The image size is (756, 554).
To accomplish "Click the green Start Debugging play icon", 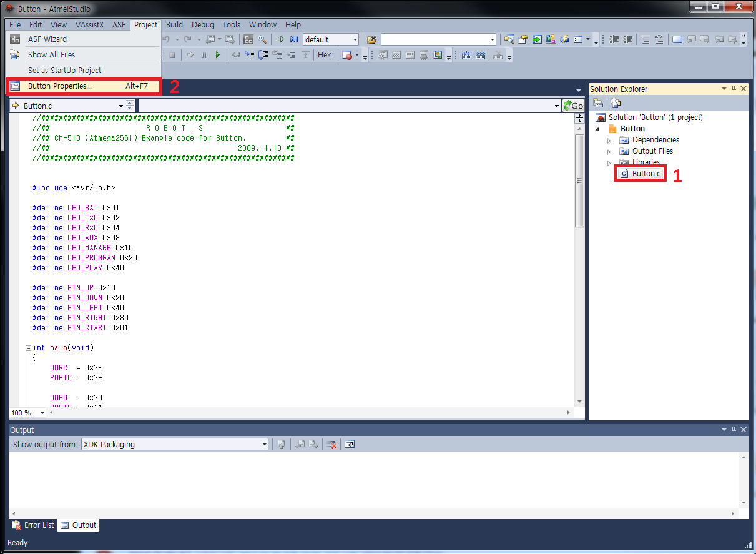I will coord(218,55).
